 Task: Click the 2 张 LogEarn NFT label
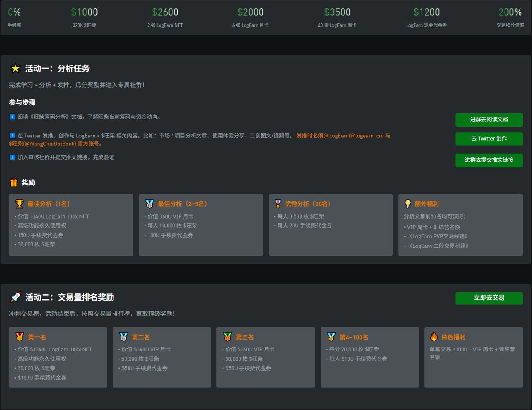[165, 25]
